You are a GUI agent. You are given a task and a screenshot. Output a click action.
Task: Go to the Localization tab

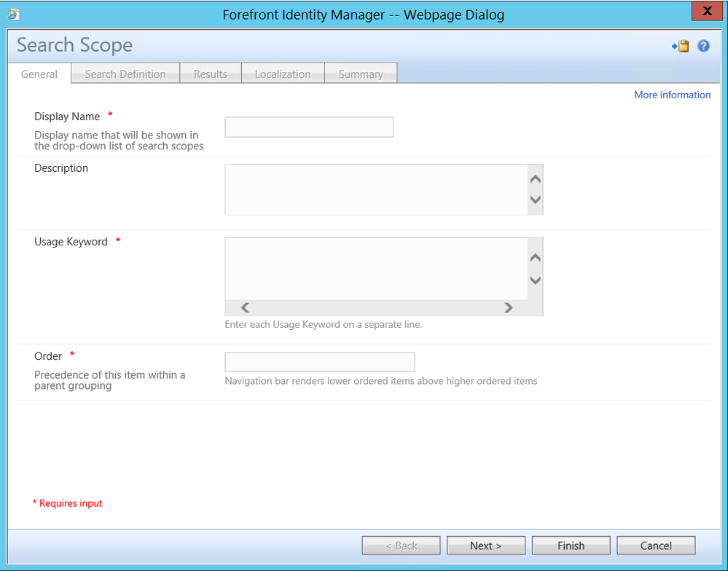pos(283,74)
